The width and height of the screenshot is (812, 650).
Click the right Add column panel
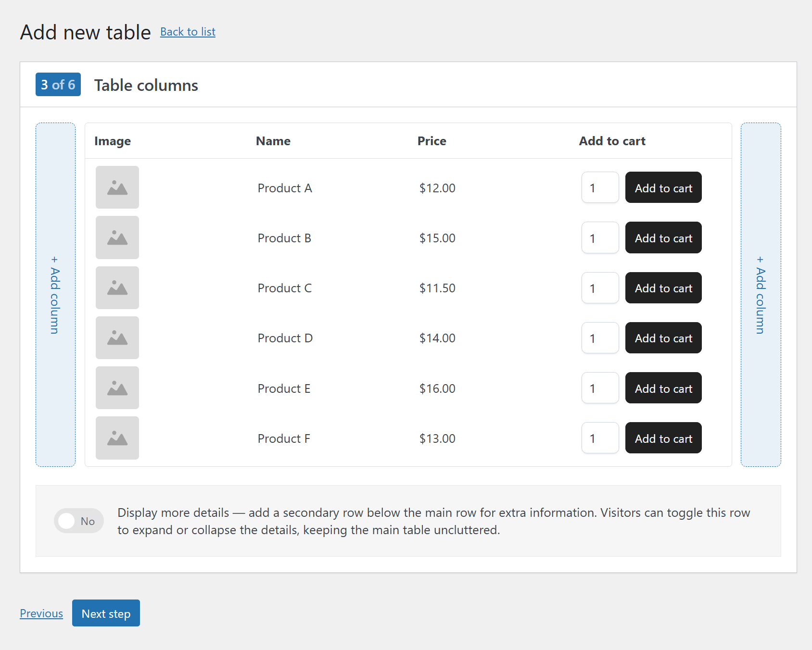pos(760,294)
